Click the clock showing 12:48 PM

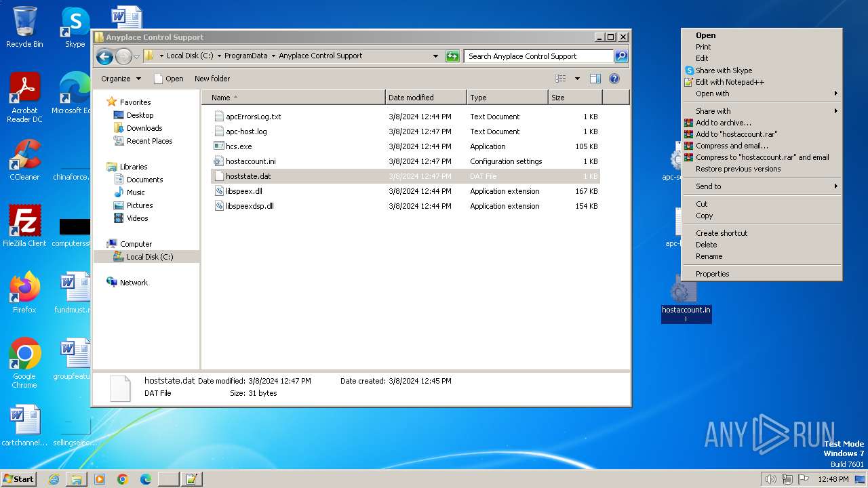(833, 479)
